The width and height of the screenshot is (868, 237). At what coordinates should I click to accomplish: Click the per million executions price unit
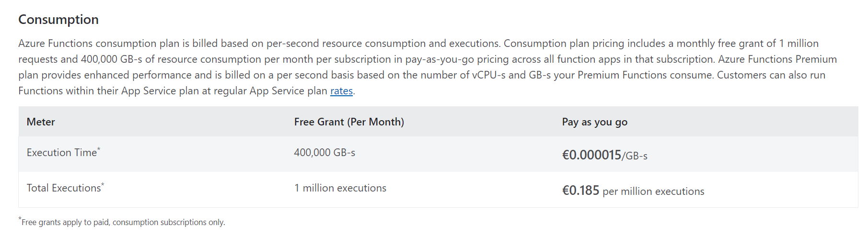653,192
